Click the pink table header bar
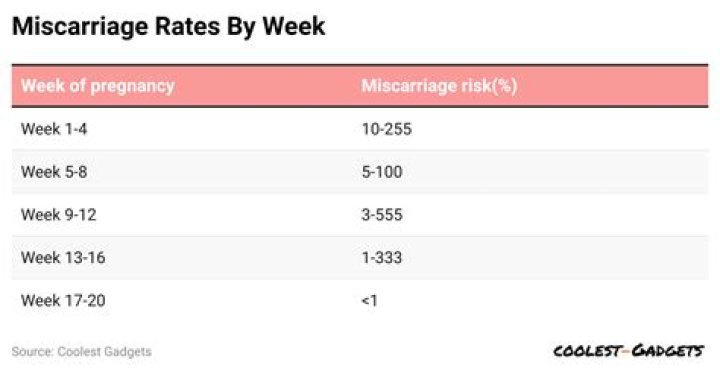This screenshot has width=720, height=371. coord(360,86)
